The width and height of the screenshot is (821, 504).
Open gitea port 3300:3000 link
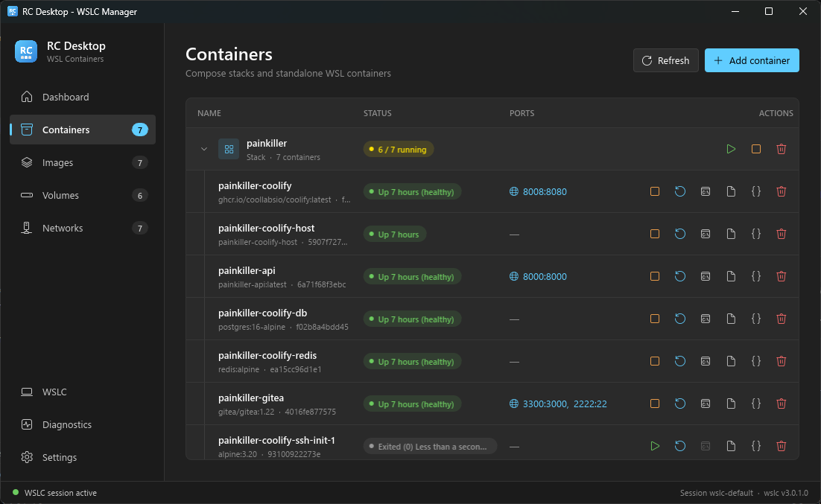point(545,403)
